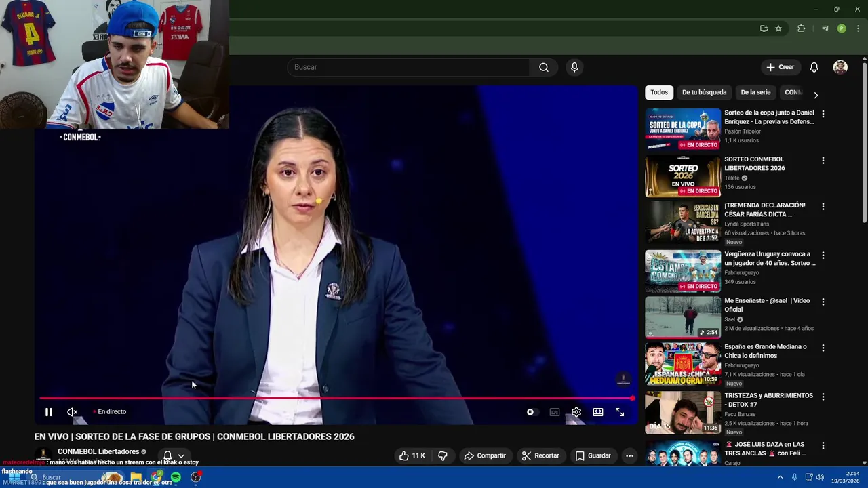Viewport: 868px width, 488px height.
Task: Open the YouTube account avatar menu
Action: pos(840,67)
